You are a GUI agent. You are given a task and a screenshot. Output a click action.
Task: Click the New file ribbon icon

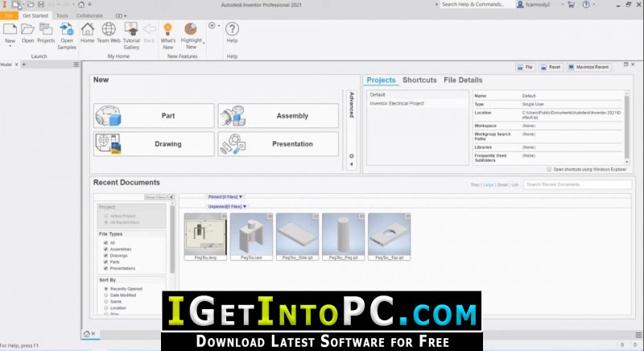click(x=10, y=30)
